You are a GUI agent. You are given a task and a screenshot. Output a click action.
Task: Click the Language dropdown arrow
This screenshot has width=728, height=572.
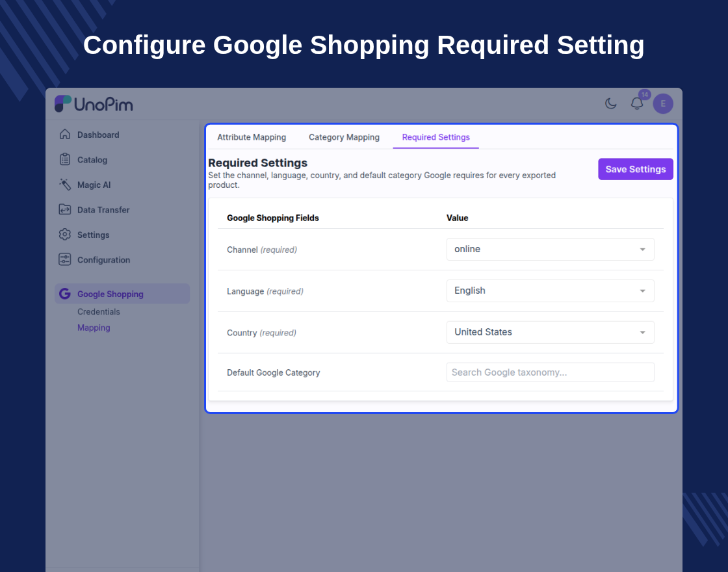643,291
